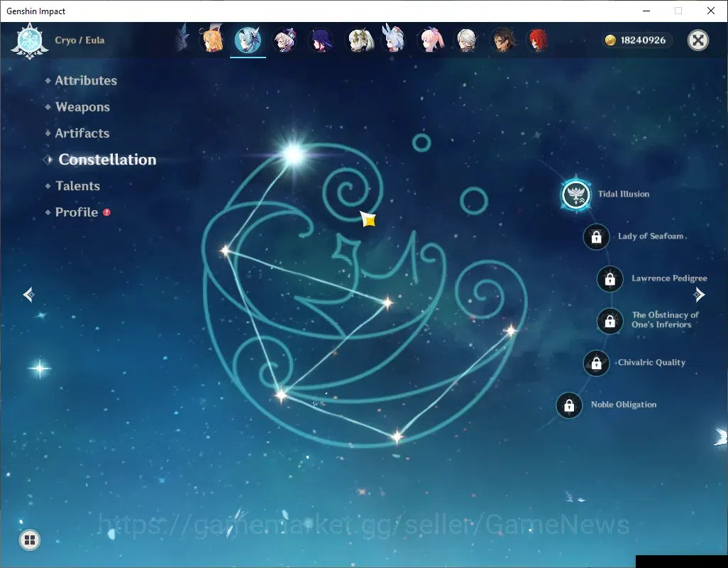This screenshot has height=568, width=728.
Task: Click the red alert badge beside Profile
Action: click(106, 212)
